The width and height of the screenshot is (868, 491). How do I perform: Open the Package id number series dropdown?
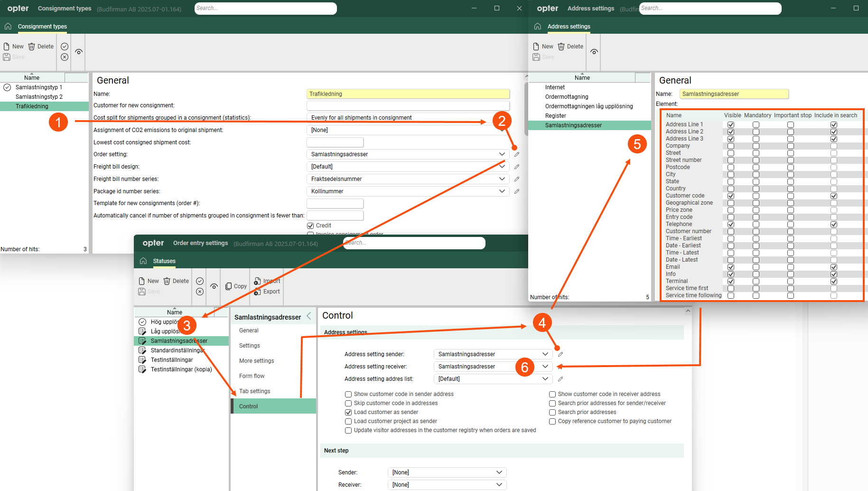502,191
